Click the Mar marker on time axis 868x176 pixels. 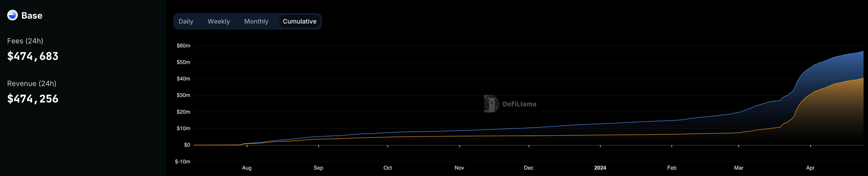[x=739, y=168]
